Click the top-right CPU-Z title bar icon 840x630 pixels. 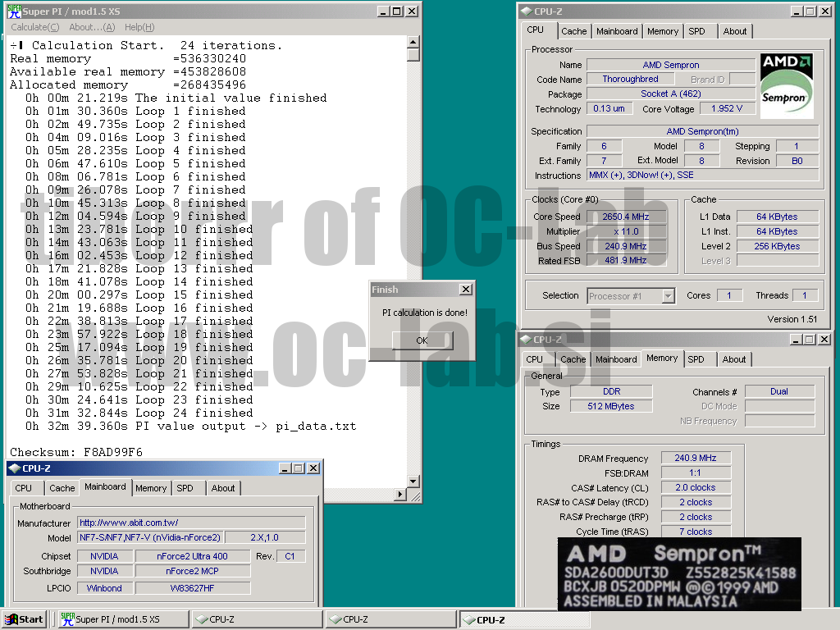(526, 11)
